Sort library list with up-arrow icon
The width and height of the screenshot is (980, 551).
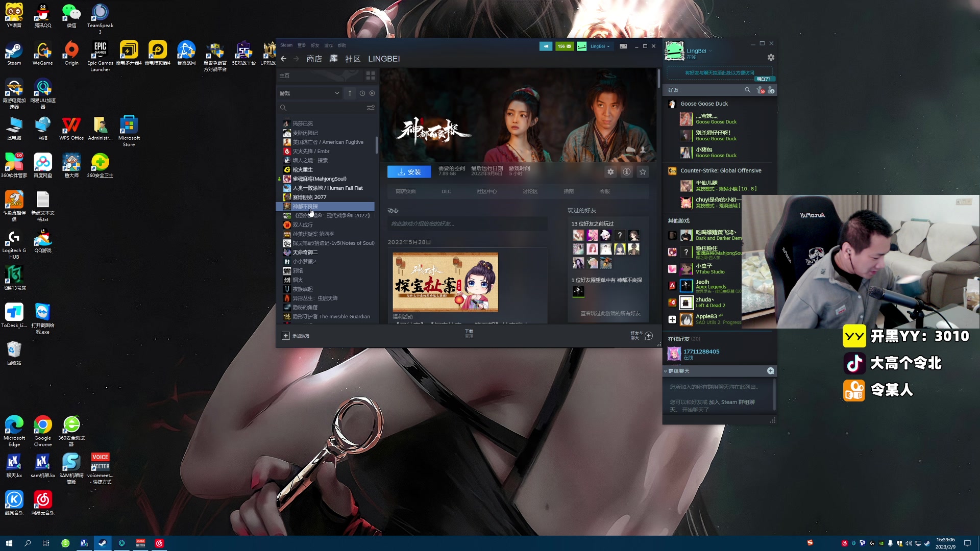point(350,93)
